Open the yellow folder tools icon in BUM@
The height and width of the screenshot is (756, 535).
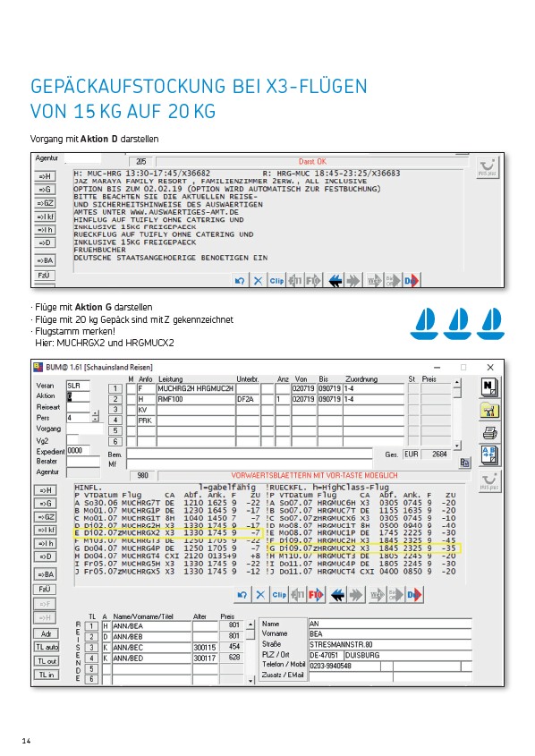pyautogui.click(x=489, y=411)
